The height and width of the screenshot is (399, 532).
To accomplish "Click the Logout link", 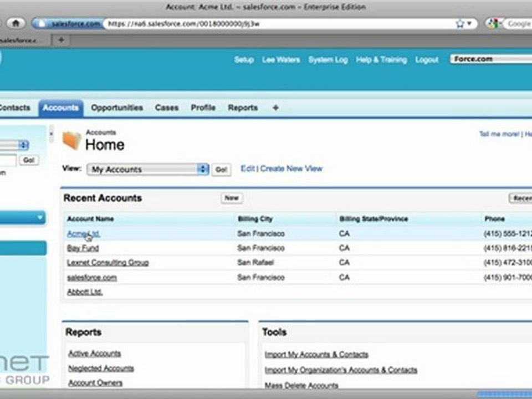I will (x=427, y=60).
